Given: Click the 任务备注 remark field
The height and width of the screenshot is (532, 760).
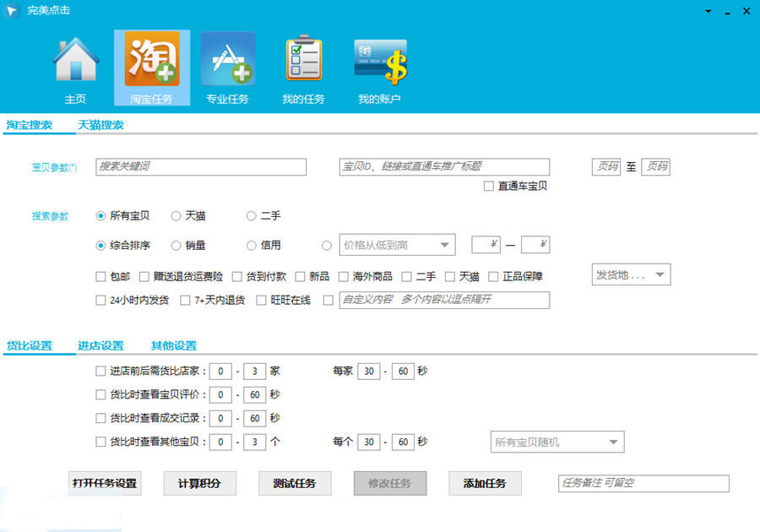Looking at the screenshot, I should (x=643, y=483).
